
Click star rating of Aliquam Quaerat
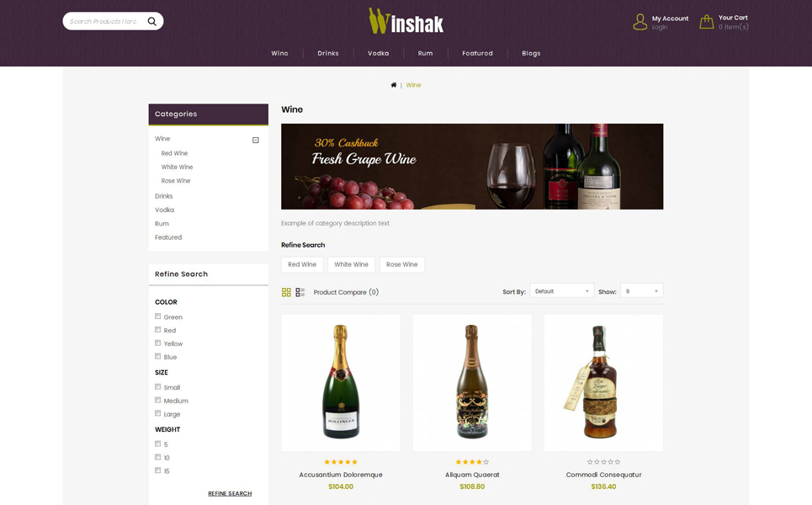[472, 462]
